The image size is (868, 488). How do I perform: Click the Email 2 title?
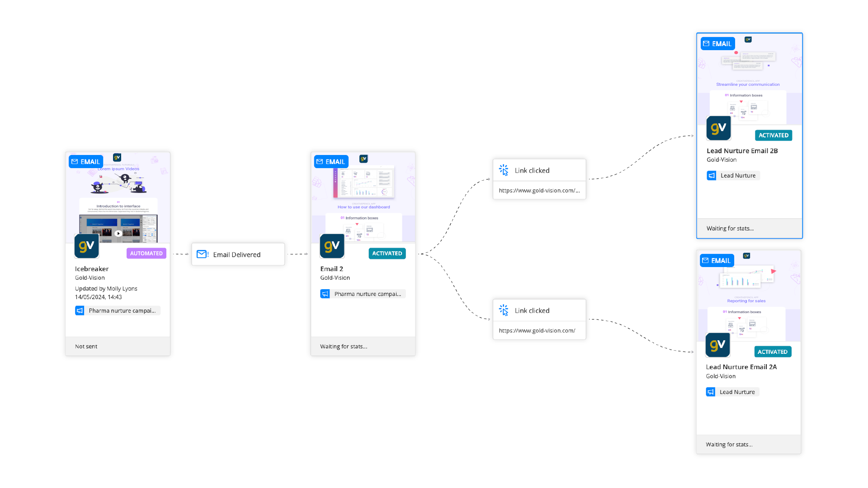(332, 269)
